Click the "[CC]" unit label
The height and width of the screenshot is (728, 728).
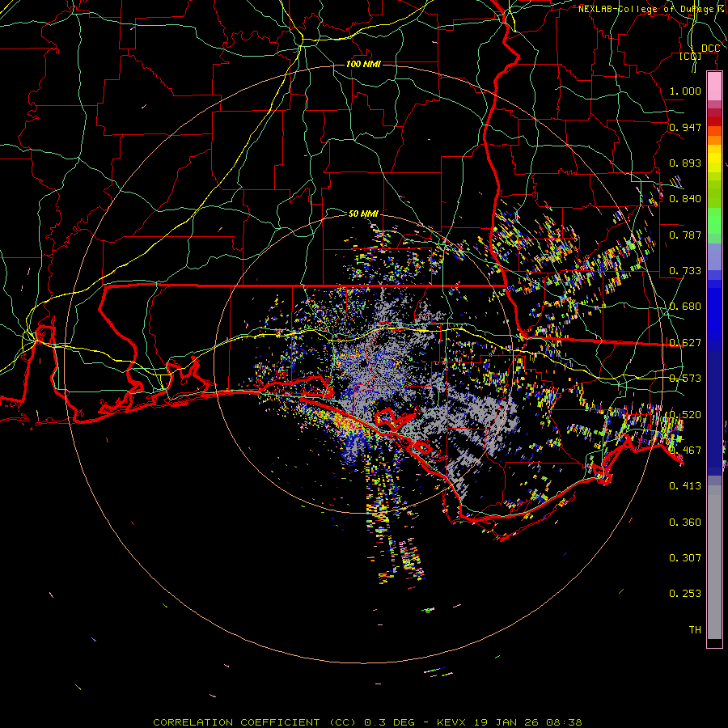[x=691, y=56]
